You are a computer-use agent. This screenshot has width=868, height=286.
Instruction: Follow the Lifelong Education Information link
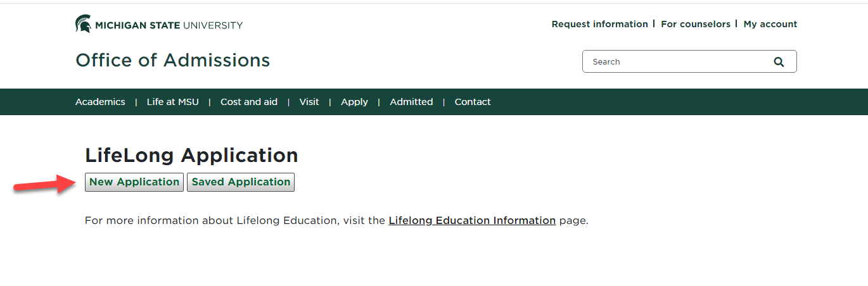(x=472, y=221)
